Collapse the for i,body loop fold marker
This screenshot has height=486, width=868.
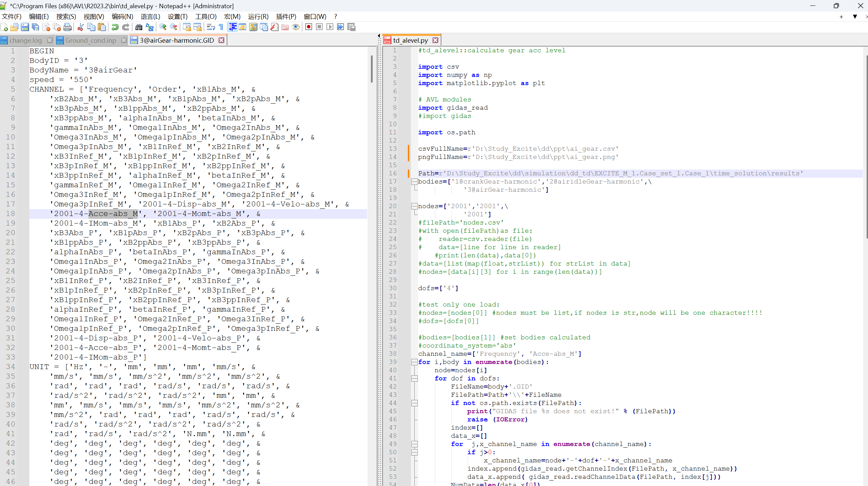pos(414,362)
